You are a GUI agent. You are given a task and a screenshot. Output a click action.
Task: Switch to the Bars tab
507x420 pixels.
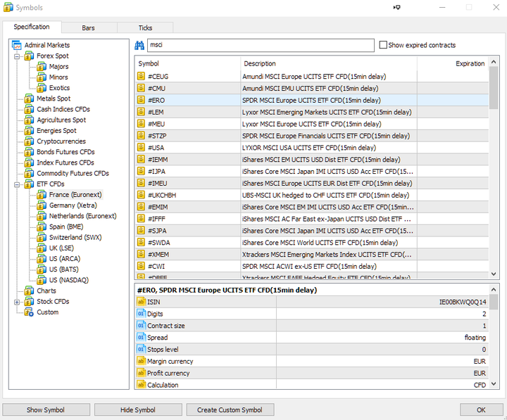tap(88, 27)
